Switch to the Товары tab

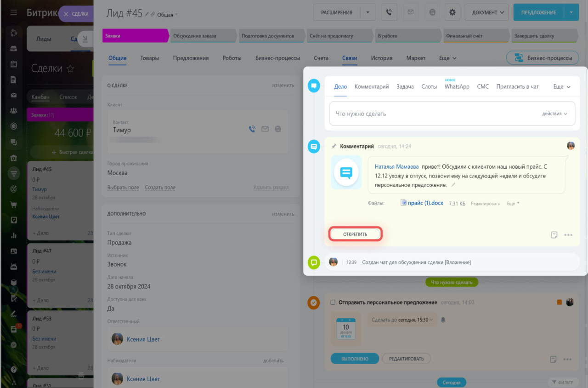[x=150, y=58]
